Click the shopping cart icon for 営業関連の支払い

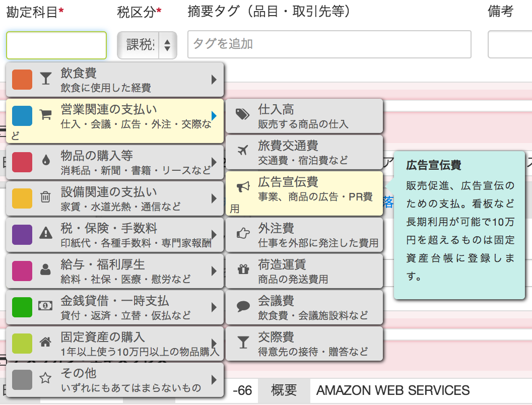46,115
